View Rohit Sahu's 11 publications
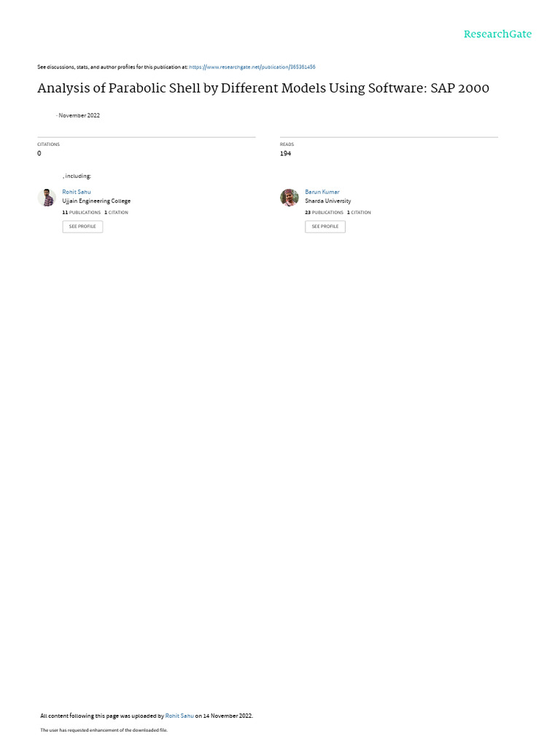The width and height of the screenshot is (560, 747). 82,212
